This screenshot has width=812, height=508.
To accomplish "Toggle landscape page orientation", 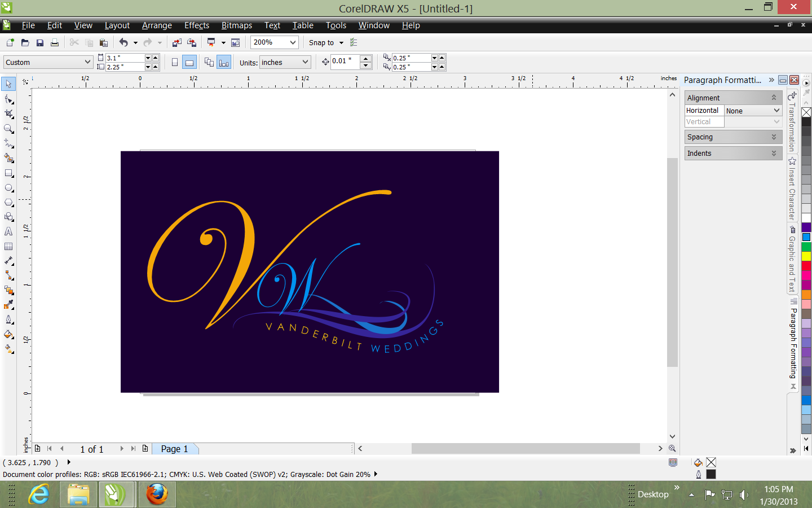I will coord(189,63).
